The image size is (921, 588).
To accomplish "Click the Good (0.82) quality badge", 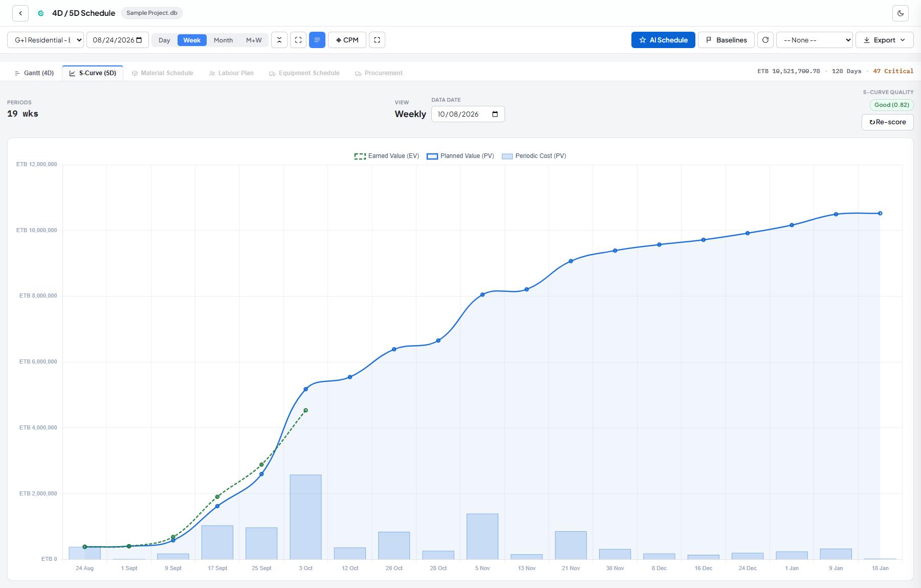I will coord(892,105).
